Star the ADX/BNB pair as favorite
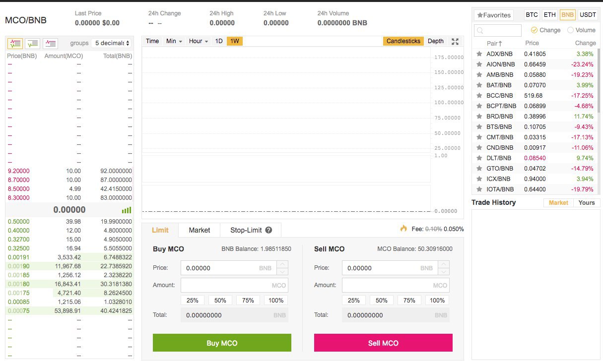 479,54
